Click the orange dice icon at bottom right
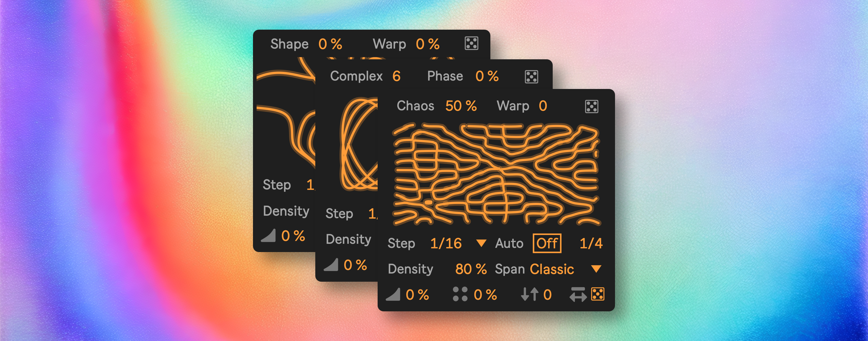868x341 pixels. pos(598,294)
